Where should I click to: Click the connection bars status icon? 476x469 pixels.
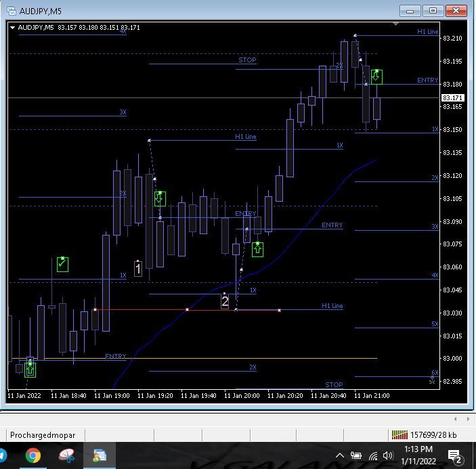coord(399,434)
